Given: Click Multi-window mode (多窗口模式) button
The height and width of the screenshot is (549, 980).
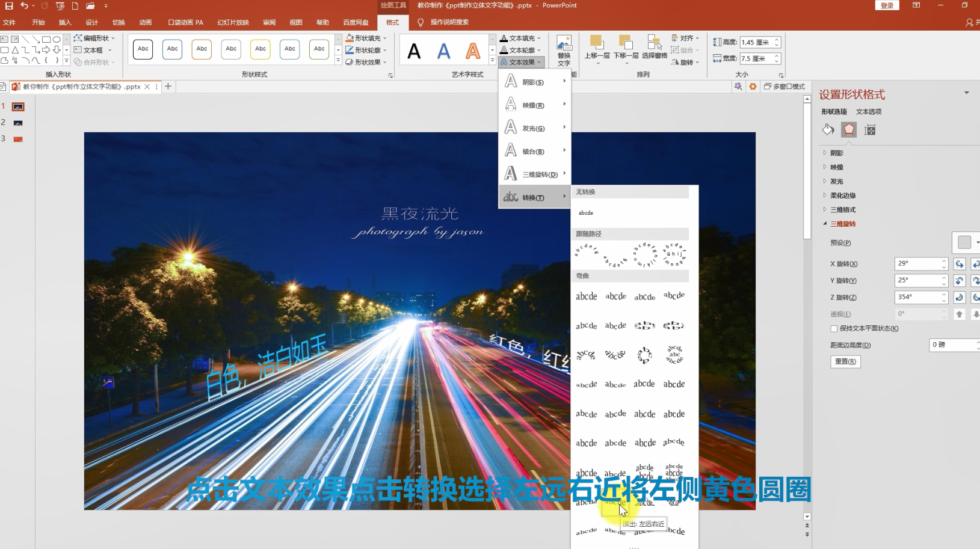Looking at the screenshot, I should pyautogui.click(x=785, y=87).
